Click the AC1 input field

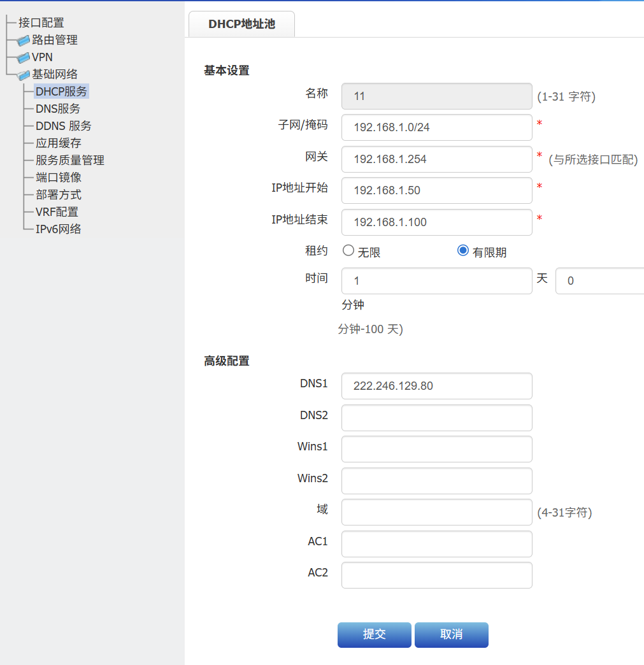coord(436,544)
